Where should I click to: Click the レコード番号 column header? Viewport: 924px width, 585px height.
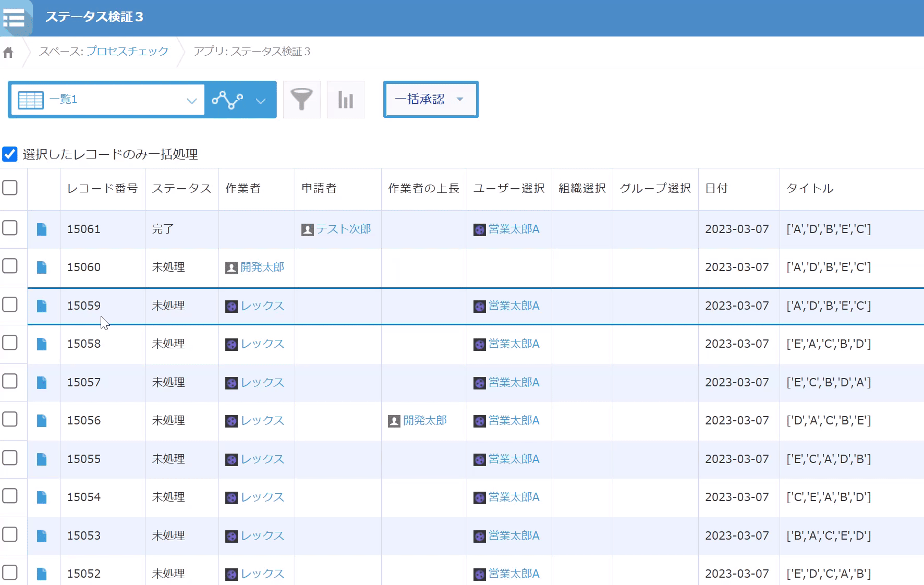pyautogui.click(x=102, y=188)
